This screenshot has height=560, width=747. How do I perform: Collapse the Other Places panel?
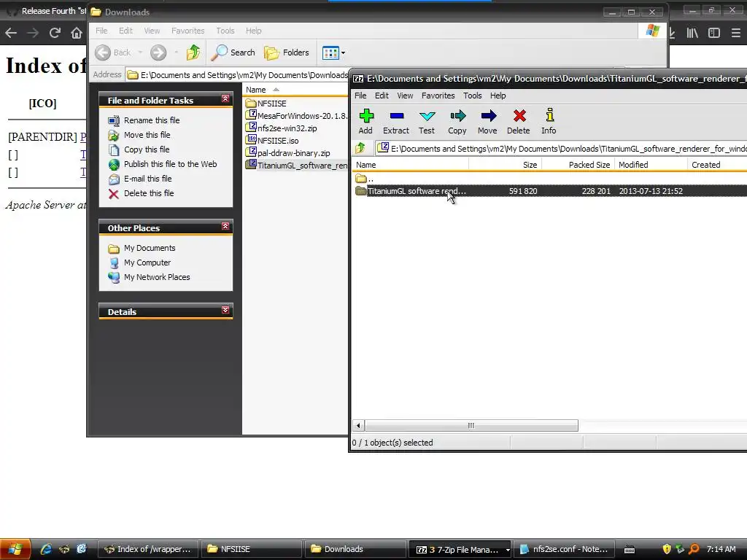225,226
